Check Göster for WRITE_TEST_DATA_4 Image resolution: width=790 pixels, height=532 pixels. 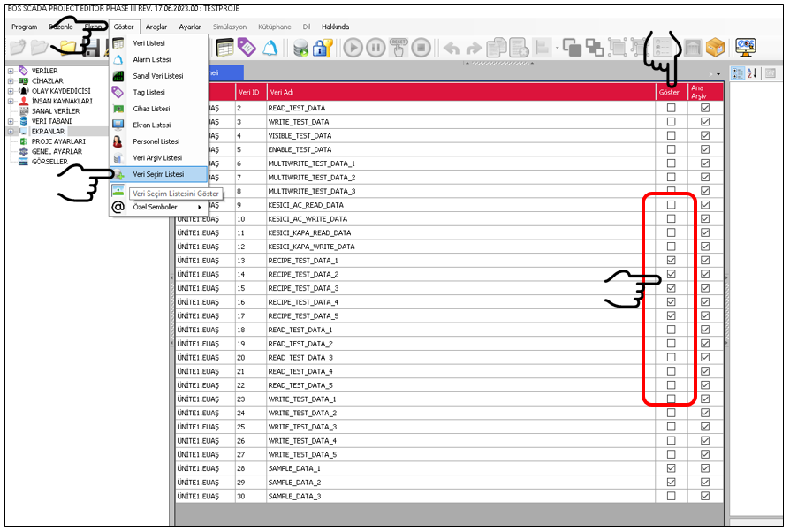[x=671, y=440]
